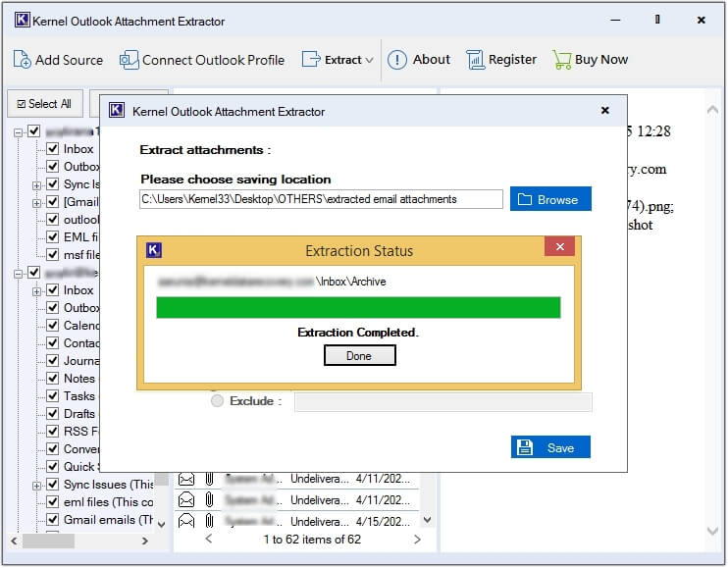Uncheck the Drafts folder checkbox

[x=53, y=413]
